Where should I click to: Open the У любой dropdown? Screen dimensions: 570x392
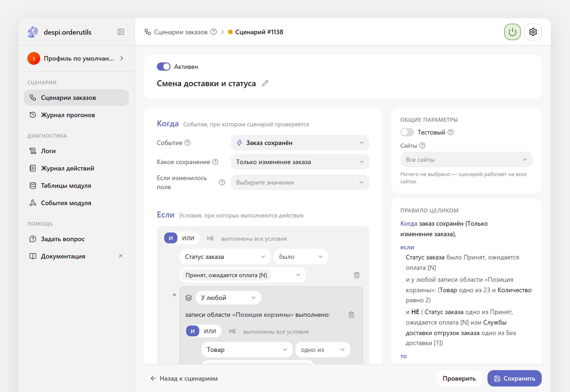point(228,298)
